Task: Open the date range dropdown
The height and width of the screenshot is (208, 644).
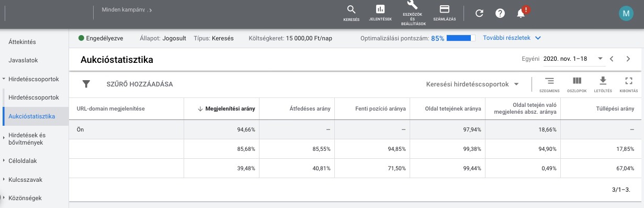Action: [573, 59]
